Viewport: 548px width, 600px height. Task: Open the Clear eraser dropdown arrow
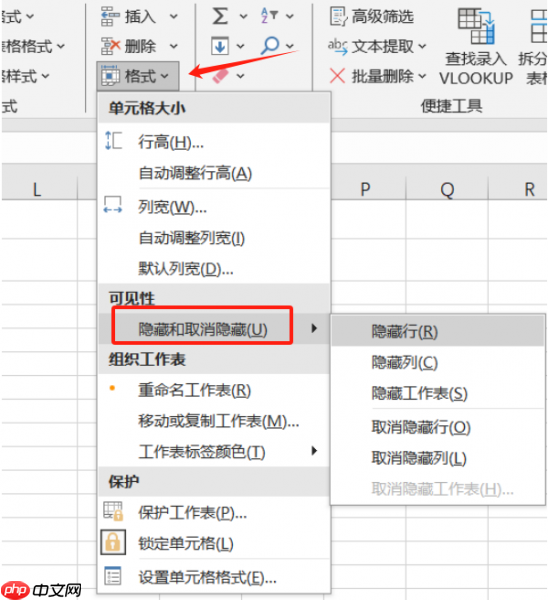tap(240, 76)
